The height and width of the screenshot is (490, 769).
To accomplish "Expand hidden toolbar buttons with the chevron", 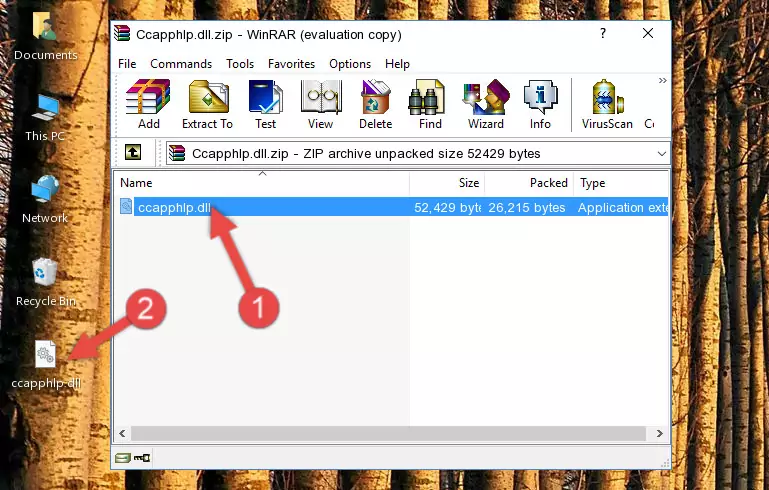I will [x=663, y=80].
